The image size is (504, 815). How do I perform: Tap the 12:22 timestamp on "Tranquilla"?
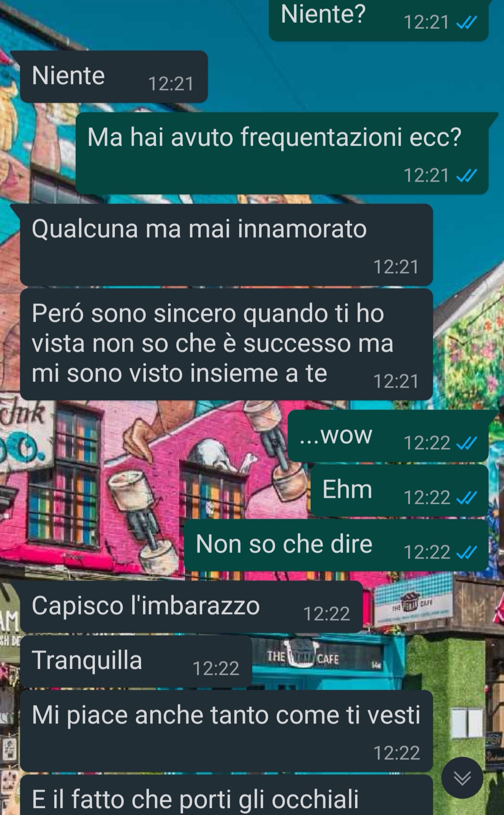pos(216,668)
